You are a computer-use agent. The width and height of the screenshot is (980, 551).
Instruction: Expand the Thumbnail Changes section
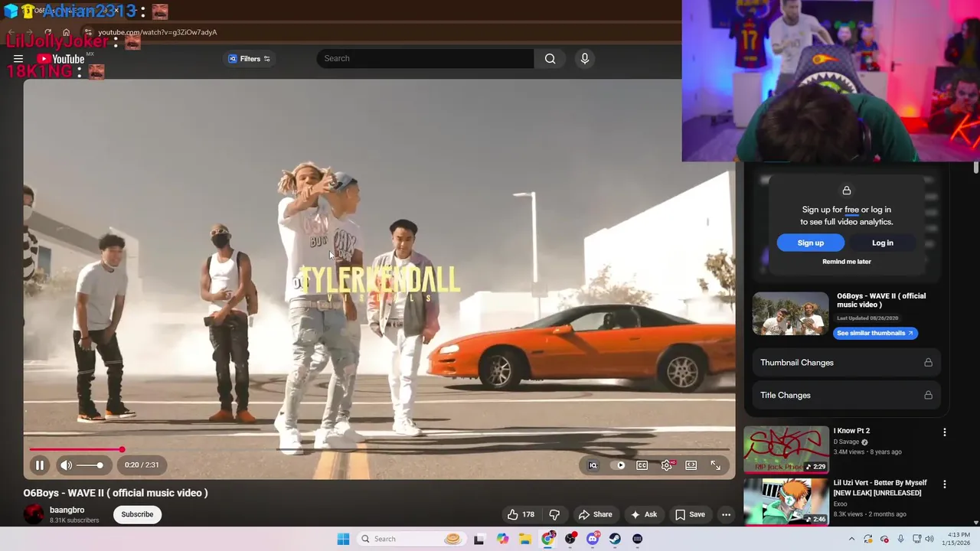click(846, 363)
